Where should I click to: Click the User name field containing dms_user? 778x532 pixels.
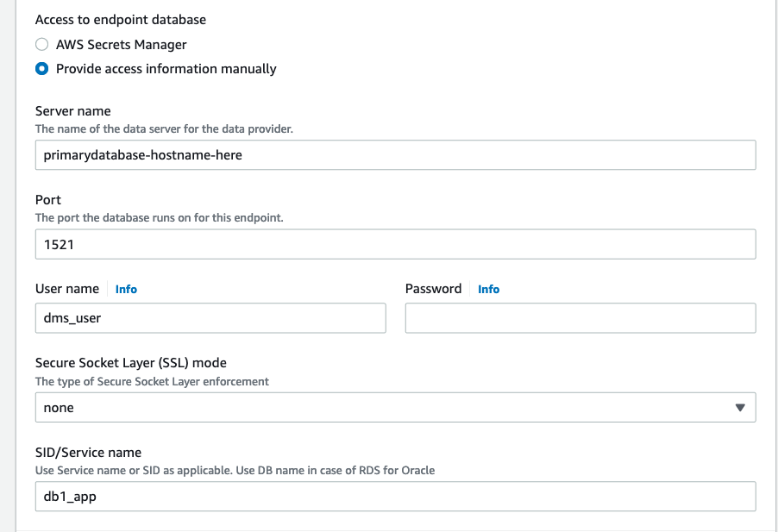(x=210, y=318)
